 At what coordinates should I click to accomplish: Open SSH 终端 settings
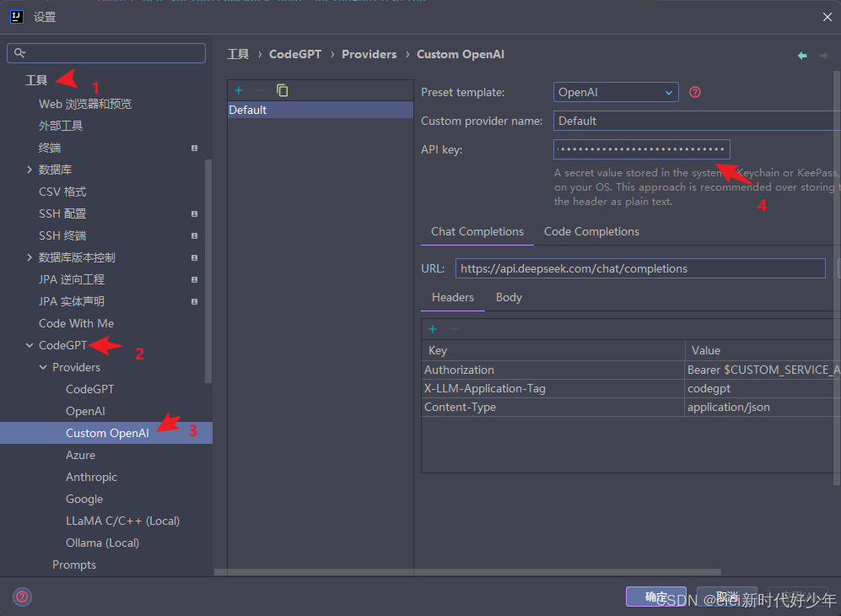(x=62, y=236)
